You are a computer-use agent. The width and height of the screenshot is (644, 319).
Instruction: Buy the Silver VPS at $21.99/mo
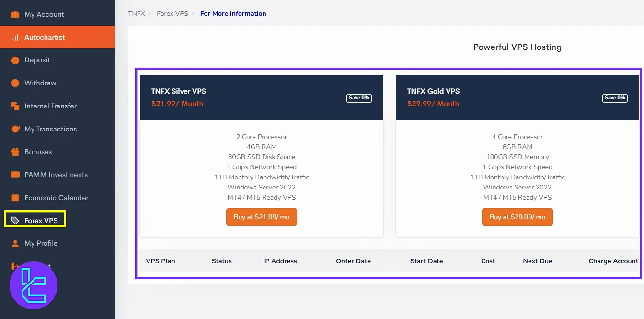click(x=262, y=217)
